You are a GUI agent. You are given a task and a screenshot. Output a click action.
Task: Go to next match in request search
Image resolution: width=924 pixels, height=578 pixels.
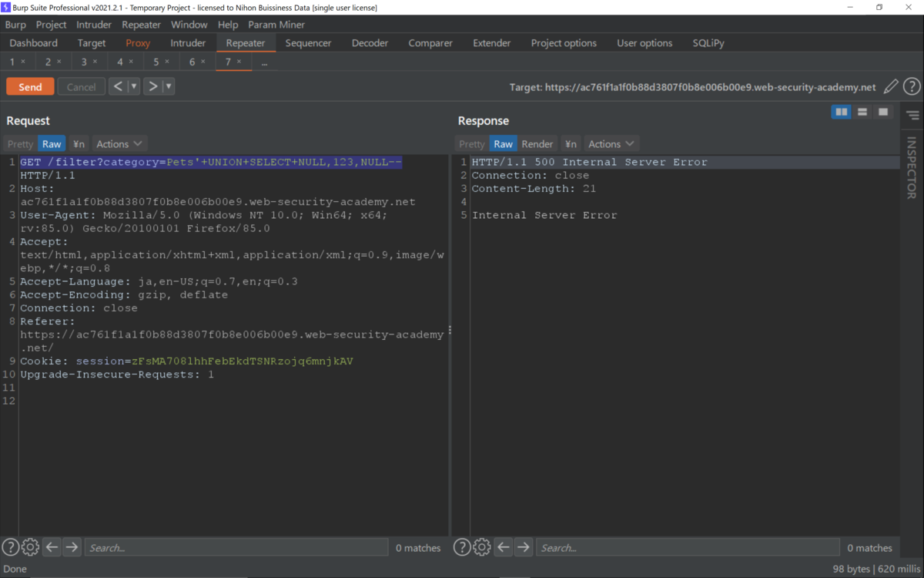(x=72, y=547)
